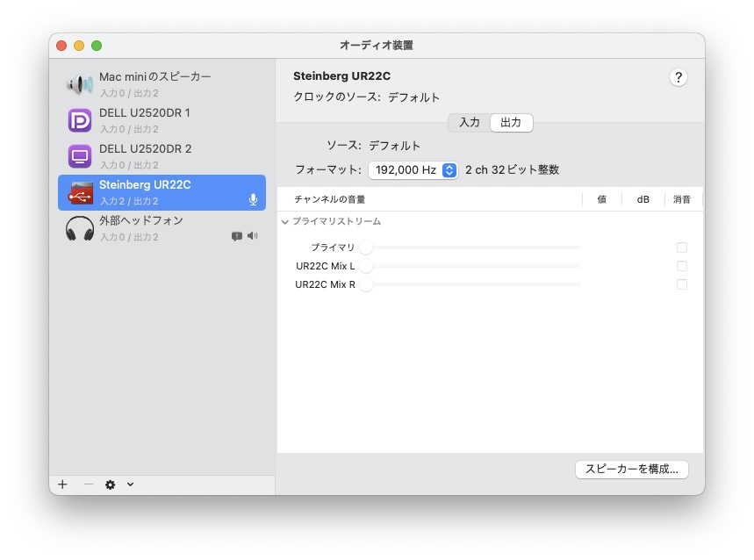Open the gear actions menu
Screen dimensions: 754x560
pyautogui.click(x=110, y=485)
